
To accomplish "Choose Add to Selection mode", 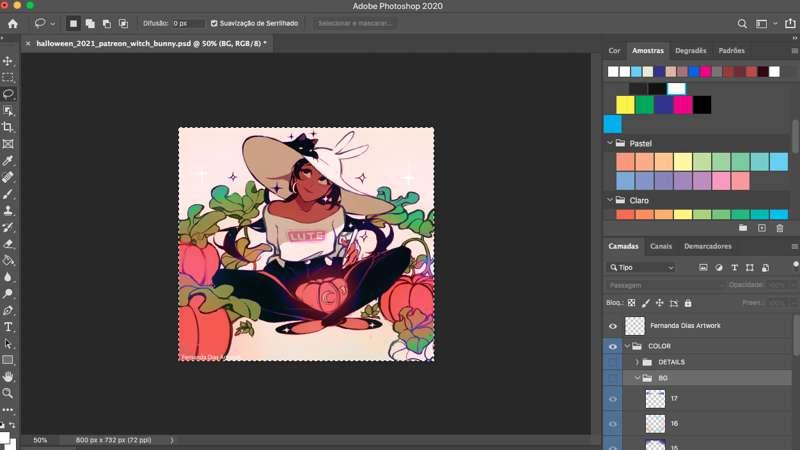I will (x=90, y=23).
